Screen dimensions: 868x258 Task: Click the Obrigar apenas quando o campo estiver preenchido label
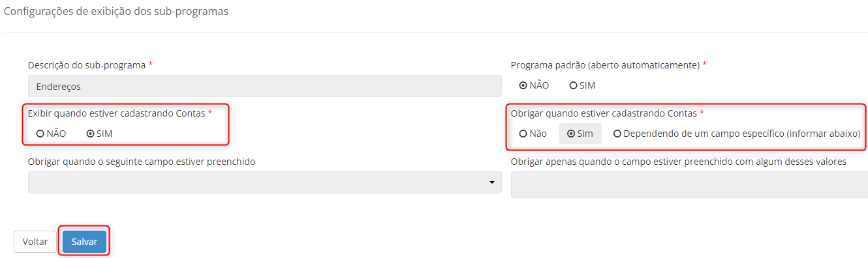point(679,162)
